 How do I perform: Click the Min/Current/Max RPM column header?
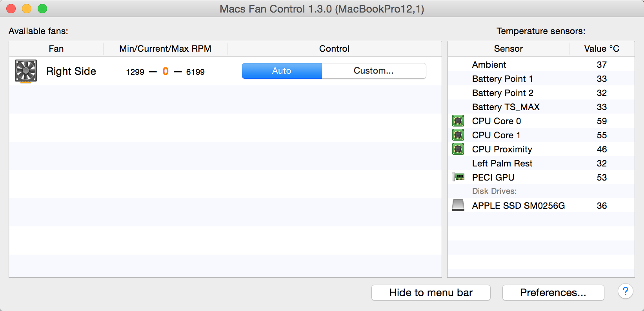[x=165, y=49]
